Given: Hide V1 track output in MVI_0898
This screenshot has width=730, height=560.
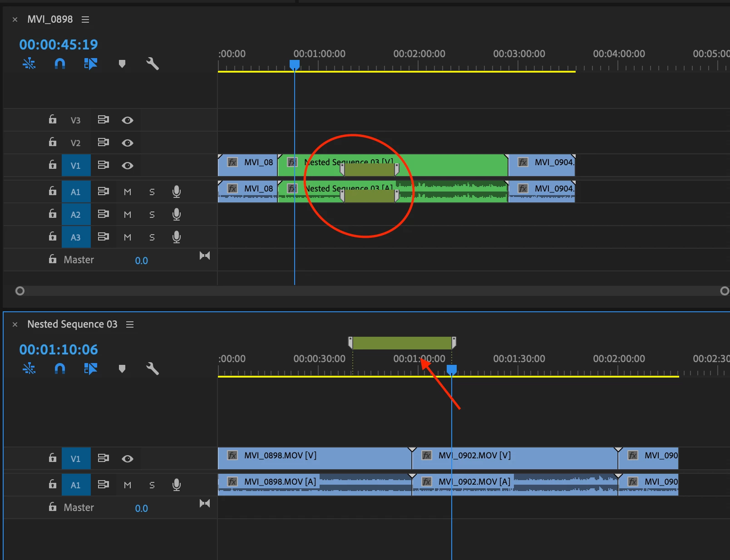Looking at the screenshot, I should pyautogui.click(x=128, y=166).
